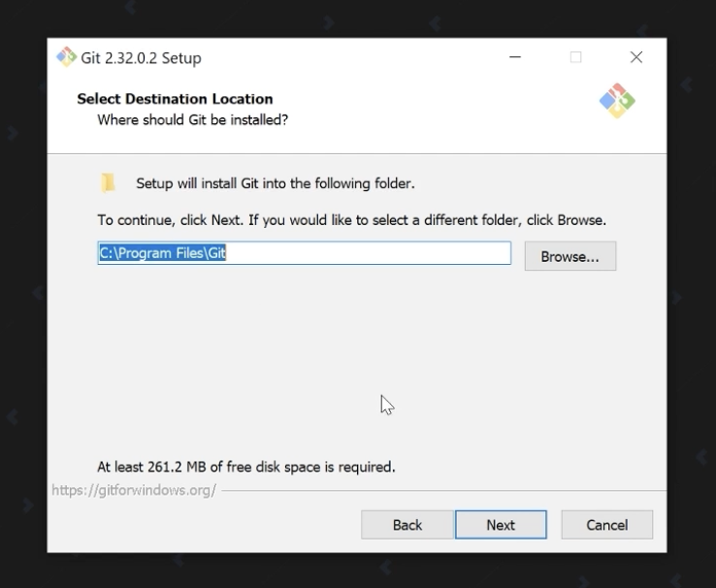Viewport: 716px width, 588px height.
Task: Click the Git icon in the title bar
Action: (x=66, y=57)
